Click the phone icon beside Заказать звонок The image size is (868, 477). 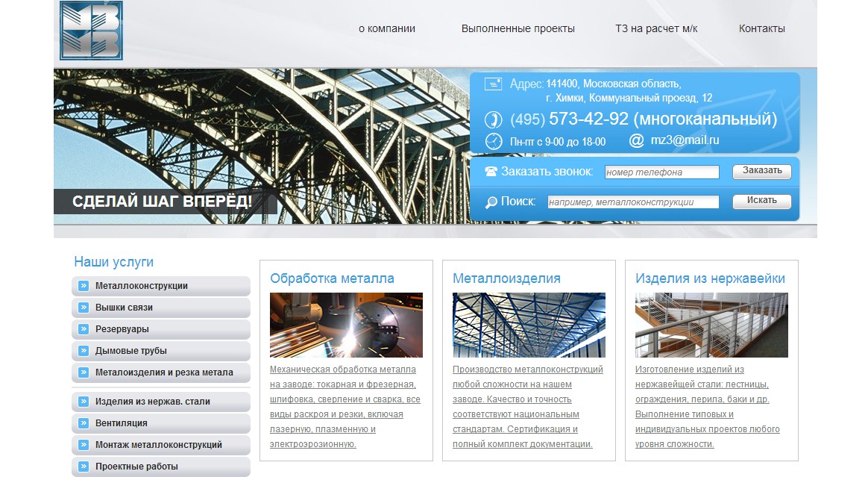tap(491, 172)
